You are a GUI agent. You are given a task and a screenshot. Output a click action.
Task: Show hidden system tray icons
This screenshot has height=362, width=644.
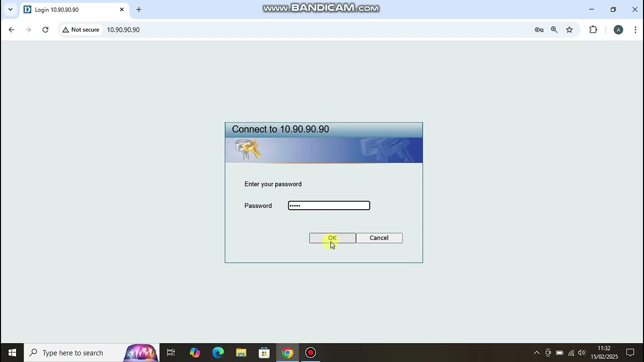coord(536,352)
